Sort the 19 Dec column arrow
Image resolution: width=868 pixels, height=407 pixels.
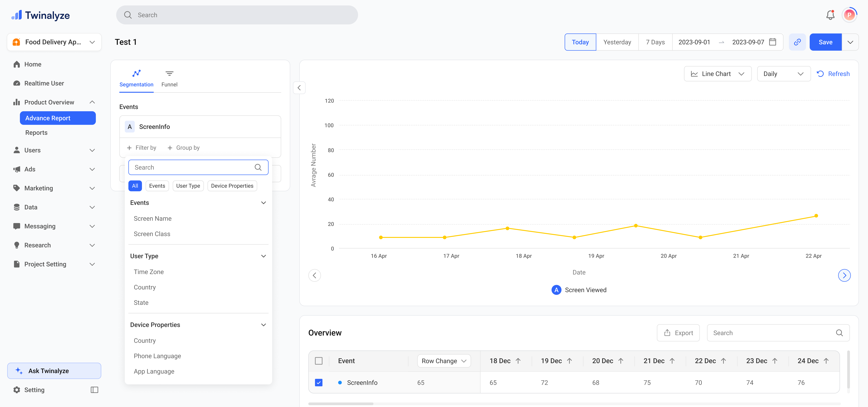[x=570, y=361]
